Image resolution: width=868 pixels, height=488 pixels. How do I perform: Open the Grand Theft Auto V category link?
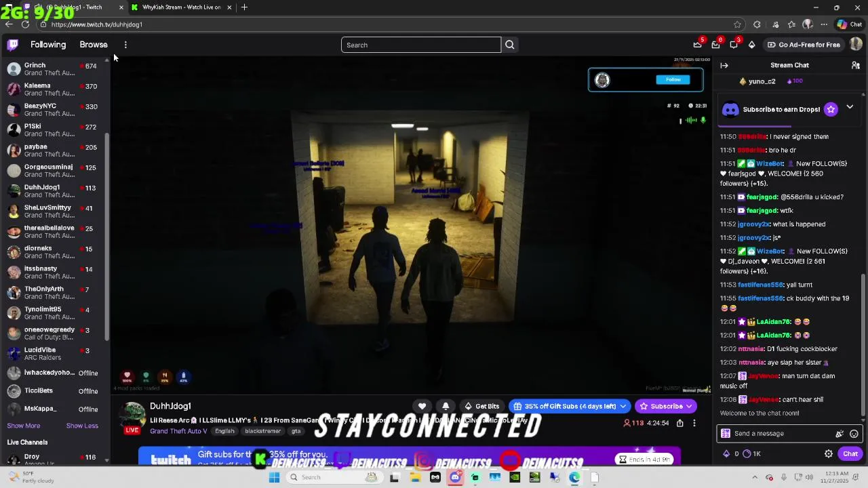(178, 431)
